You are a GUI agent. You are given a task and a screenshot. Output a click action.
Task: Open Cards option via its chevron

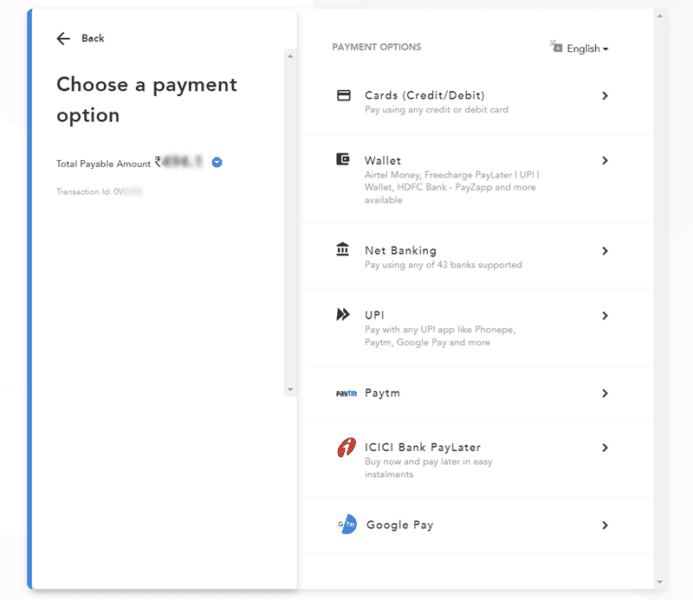tap(605, 96)
